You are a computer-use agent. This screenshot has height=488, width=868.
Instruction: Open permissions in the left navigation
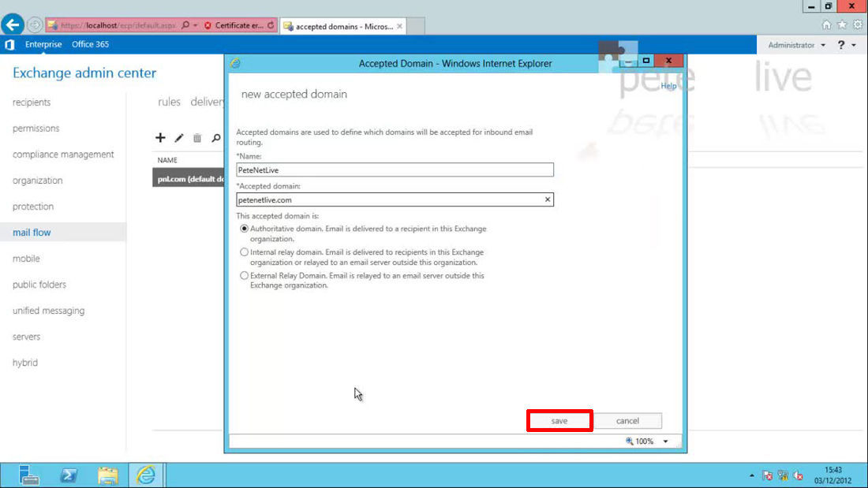tap(36, 129)
